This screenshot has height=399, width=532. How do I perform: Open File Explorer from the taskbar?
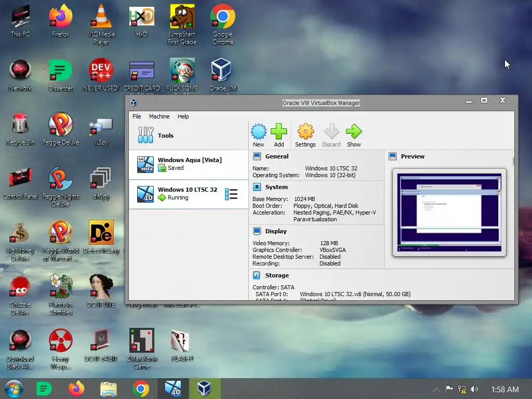108,389
